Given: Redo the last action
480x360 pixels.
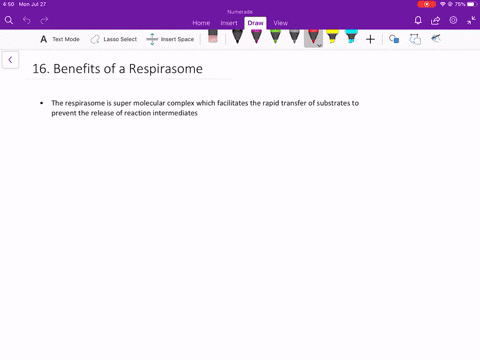Looking at the screenshot, I should (x=44, y=20).
